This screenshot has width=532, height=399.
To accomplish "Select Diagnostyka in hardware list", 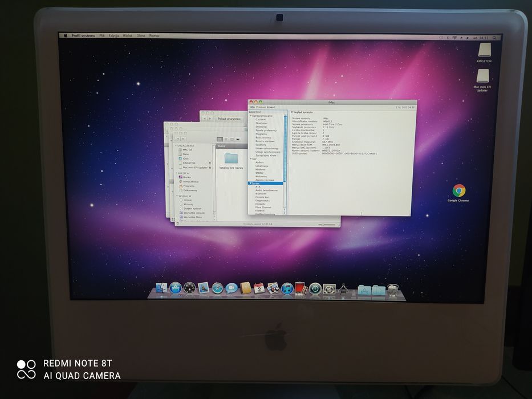I will (x=263, y=201).
